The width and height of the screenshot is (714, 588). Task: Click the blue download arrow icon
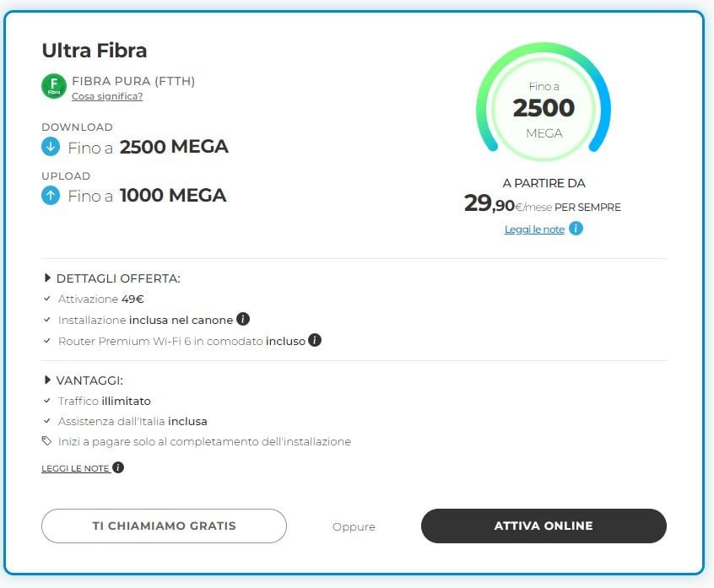[x=51, y=147]
